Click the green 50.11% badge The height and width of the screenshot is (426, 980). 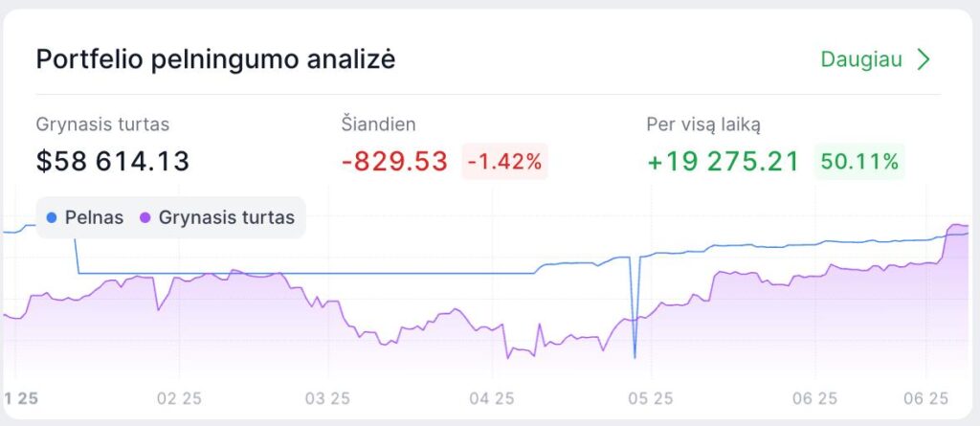click(x=859, y=161)
